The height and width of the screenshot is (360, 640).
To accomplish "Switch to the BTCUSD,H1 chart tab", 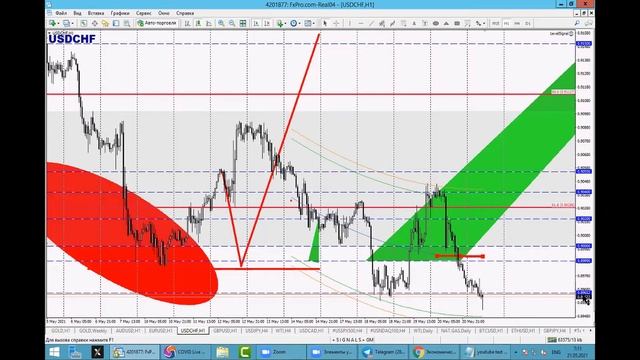I will tap(491, 331).
